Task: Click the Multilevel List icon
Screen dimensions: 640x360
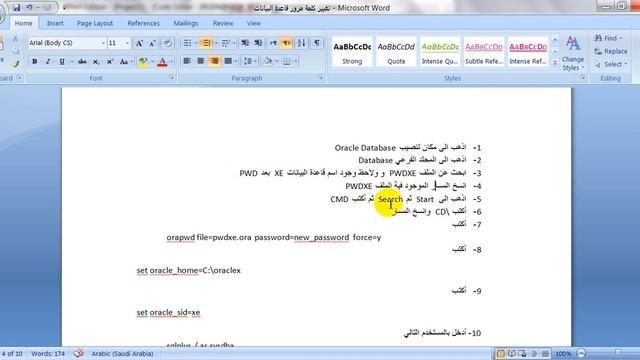Action: 225,43
